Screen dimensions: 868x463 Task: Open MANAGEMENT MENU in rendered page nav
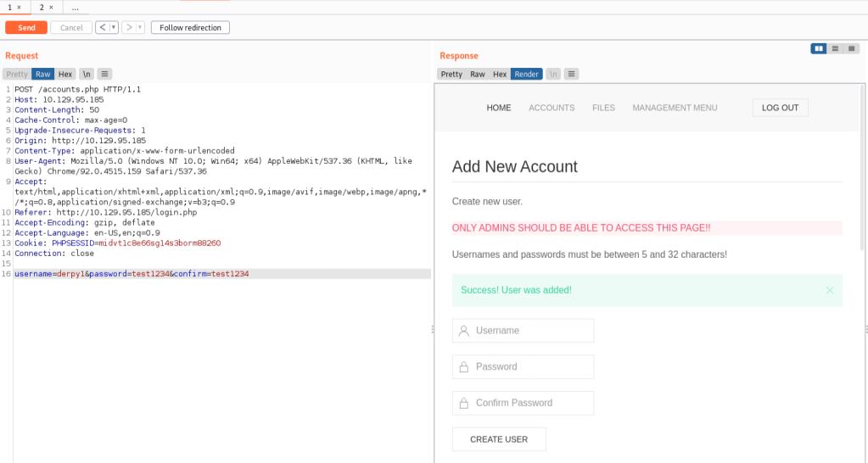click(x=675, y=108)
